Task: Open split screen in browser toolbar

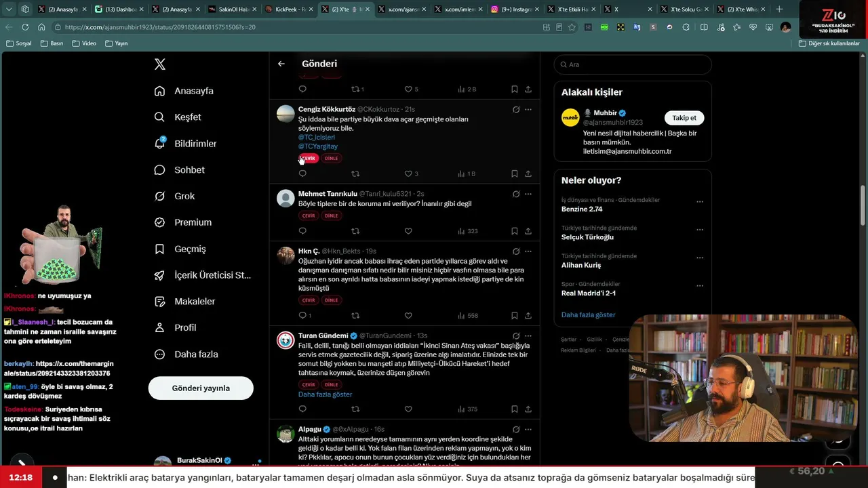Action: (704, 27)
